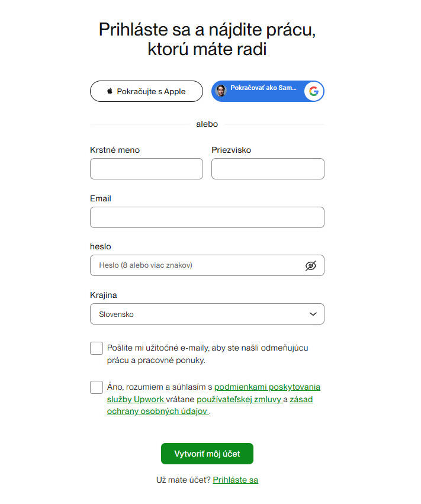The image size is (421, 504).
Task: Click the Google G icon
Action: tap(314, 91)
